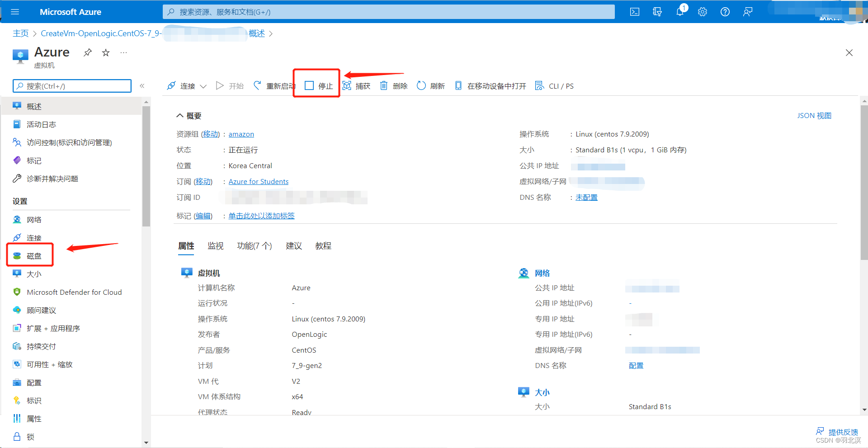Switch to Monitoring tab

pos(216,246)
